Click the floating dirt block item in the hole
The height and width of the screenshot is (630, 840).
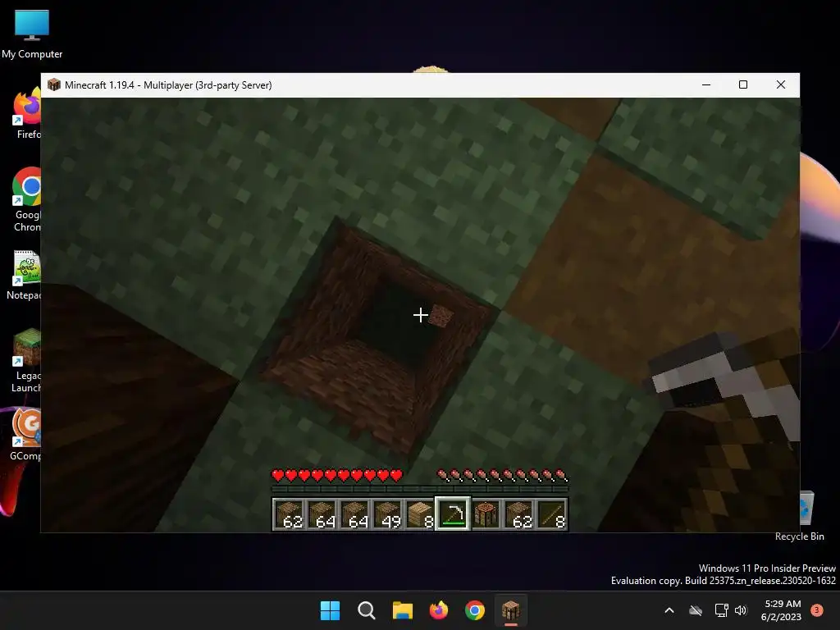coord(441,316)
